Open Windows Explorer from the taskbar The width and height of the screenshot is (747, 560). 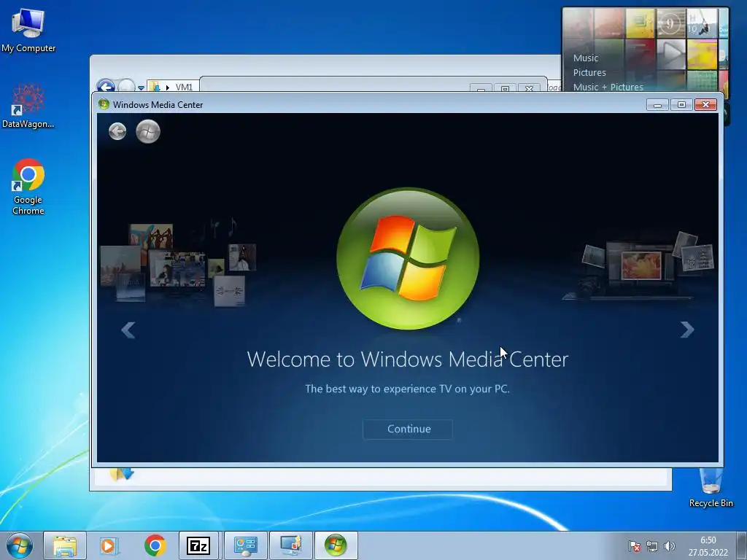[x=65, y=545]
